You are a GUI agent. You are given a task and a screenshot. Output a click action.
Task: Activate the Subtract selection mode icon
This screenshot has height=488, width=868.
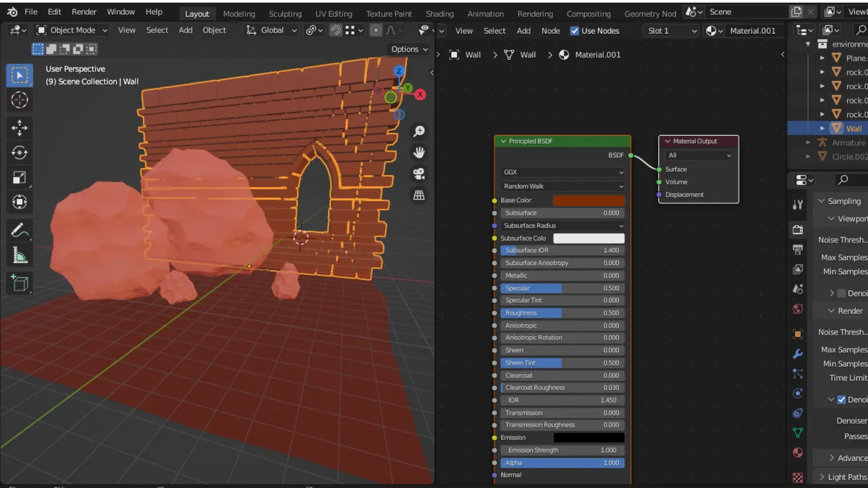(64, 49)
